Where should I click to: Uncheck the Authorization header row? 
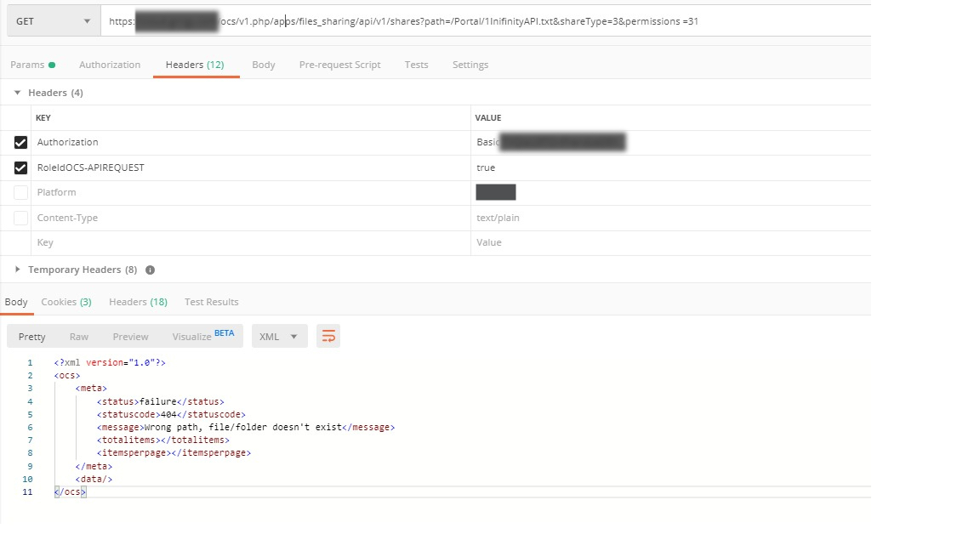(x=20, y=142)
